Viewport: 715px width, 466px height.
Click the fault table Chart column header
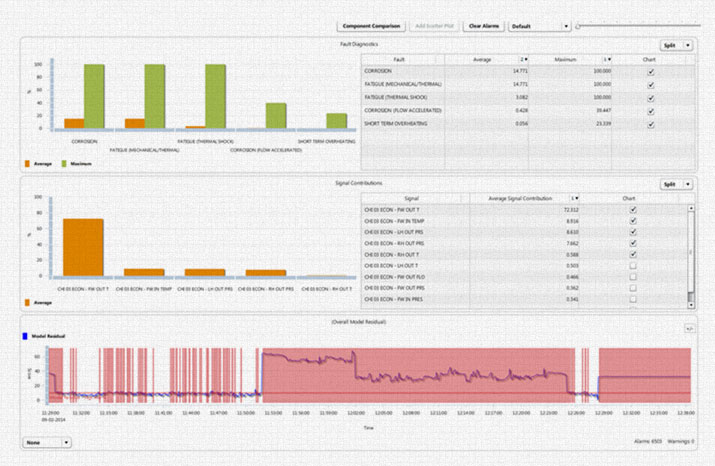(649, 59)
